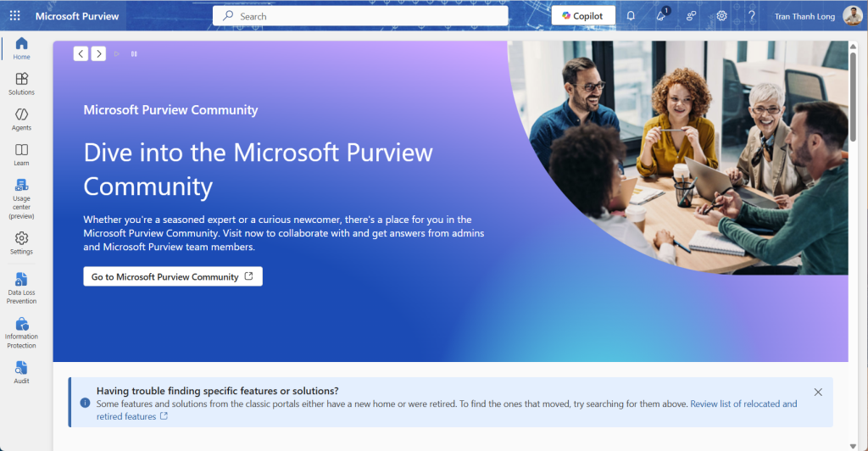The width and height of the screenshot is (868, 451).
Task: Open the settings gear in top bar
Action: [x=721, y=16]
